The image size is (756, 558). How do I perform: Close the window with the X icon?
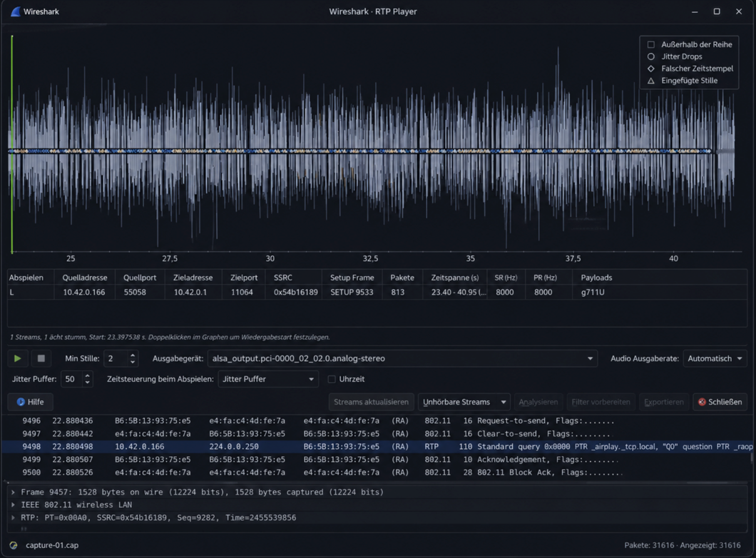tap(739, 11)
